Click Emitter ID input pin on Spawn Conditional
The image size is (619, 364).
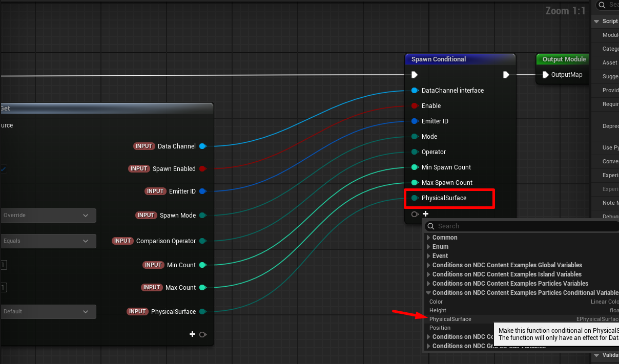click(x=415, y=121)
